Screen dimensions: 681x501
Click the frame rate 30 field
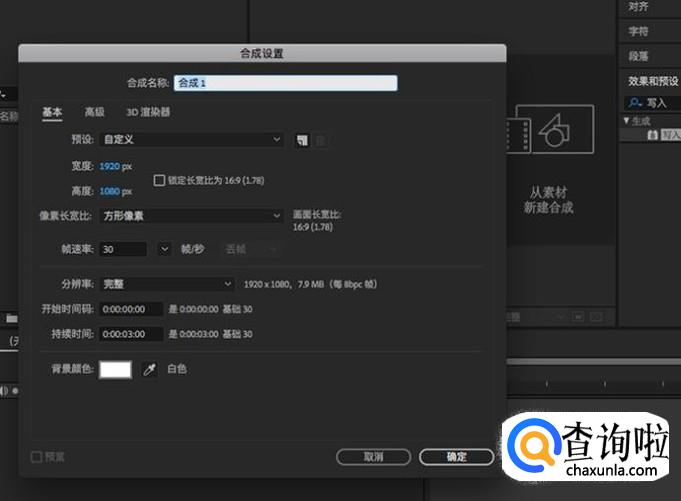coord(123,249)
